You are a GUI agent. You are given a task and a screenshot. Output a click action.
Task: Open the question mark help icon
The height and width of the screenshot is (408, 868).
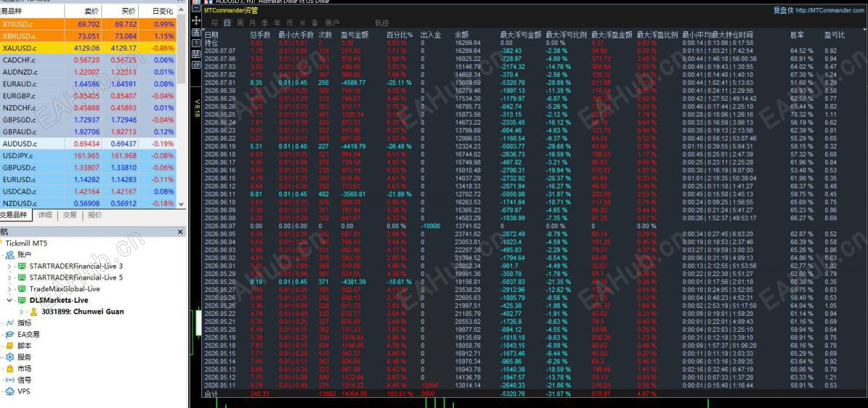(196, 43)
